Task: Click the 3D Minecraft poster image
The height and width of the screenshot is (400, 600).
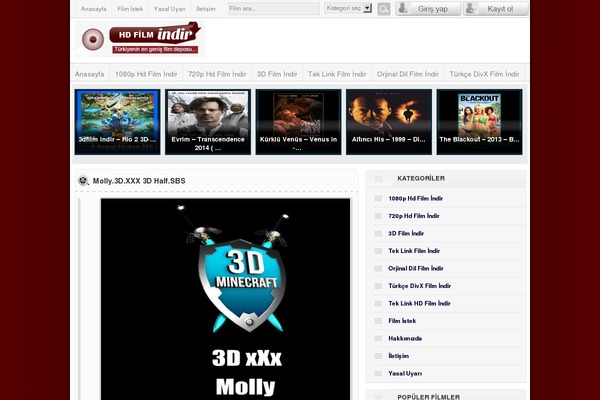Action: click(225, 299)
